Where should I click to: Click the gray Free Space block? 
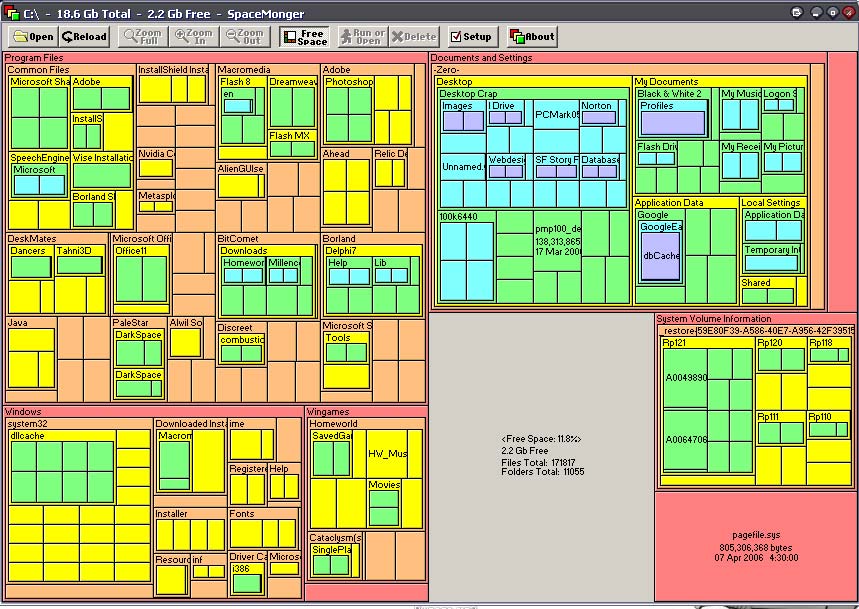541,455
